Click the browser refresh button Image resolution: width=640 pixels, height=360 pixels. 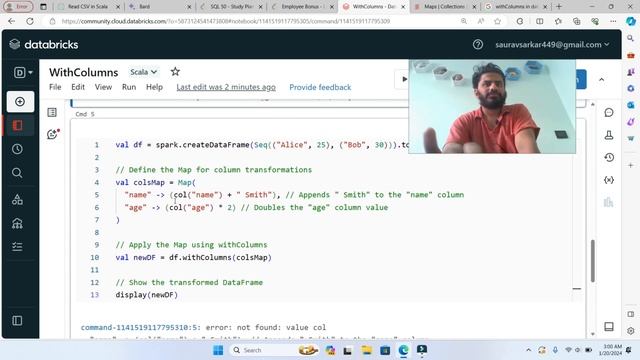click(x=30, y=21)
